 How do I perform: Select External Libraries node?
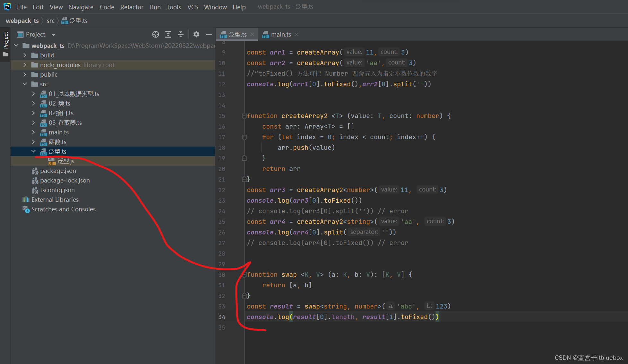[x=55, y=199]
